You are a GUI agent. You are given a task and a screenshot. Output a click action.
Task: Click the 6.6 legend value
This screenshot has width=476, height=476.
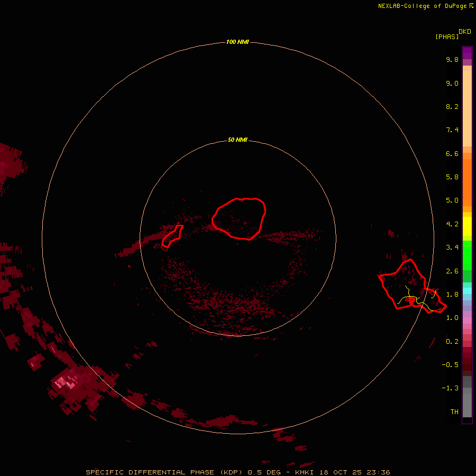452,153
